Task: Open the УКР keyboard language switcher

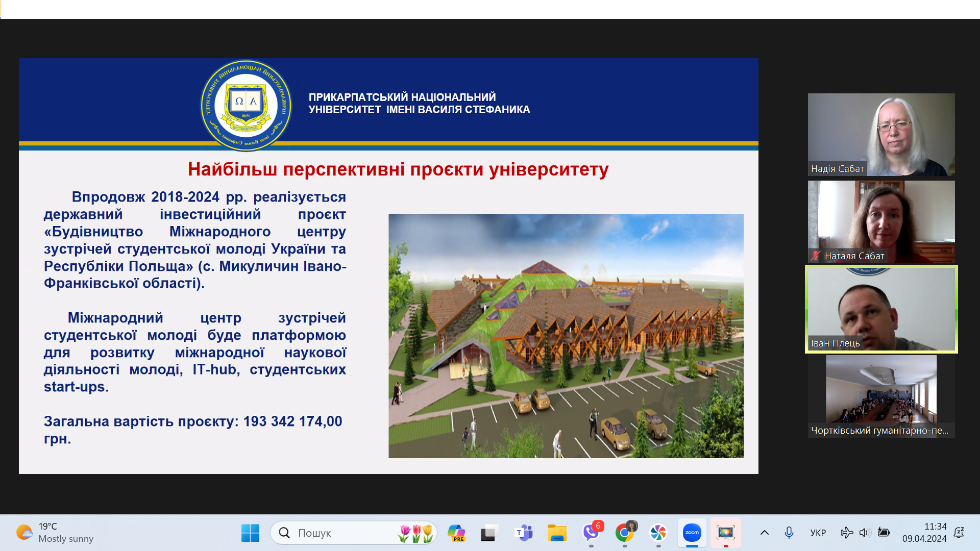Action: 818,533
